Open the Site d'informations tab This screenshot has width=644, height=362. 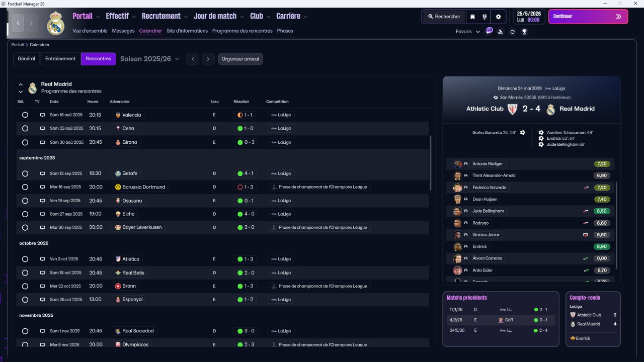187,31
